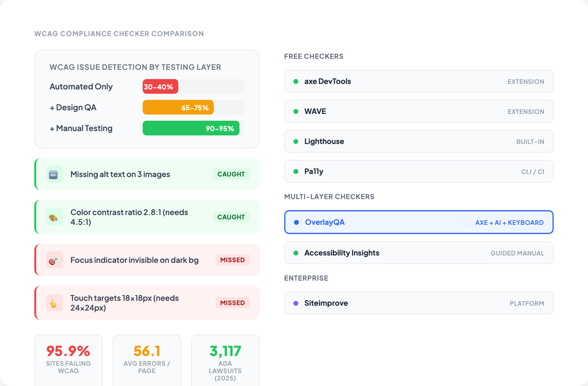Viewport: 588px width, 386px height.
Task: Click the target icon beside Focus indicator
Action: pyautogui.click(x=54, y=260)
